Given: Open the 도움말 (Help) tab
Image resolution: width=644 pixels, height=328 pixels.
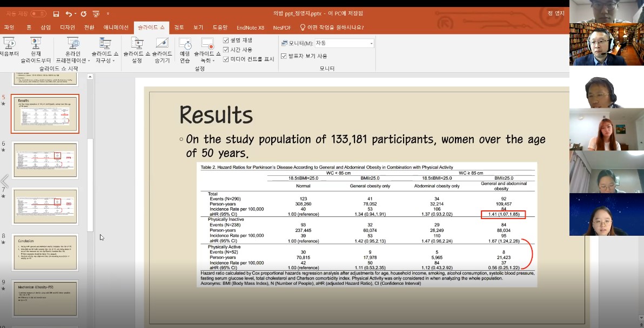Looking at the screenshot, I should 220,28.
